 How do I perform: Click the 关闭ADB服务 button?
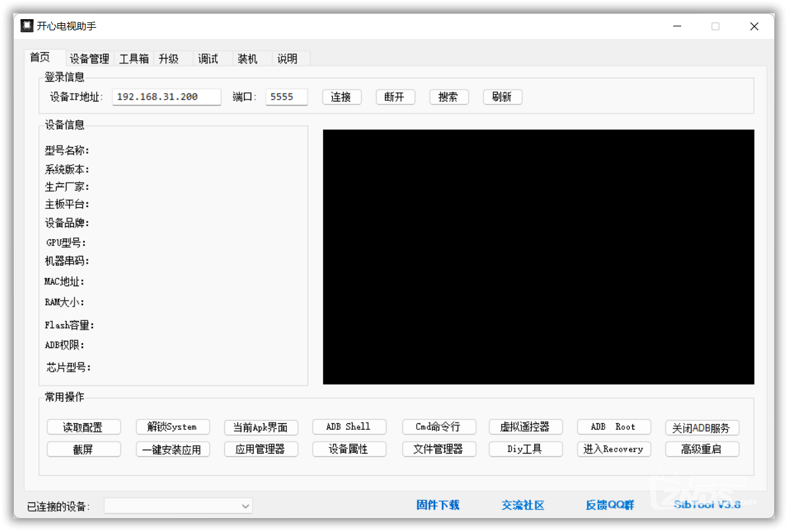pyautogui.click(x=702, y=428)
